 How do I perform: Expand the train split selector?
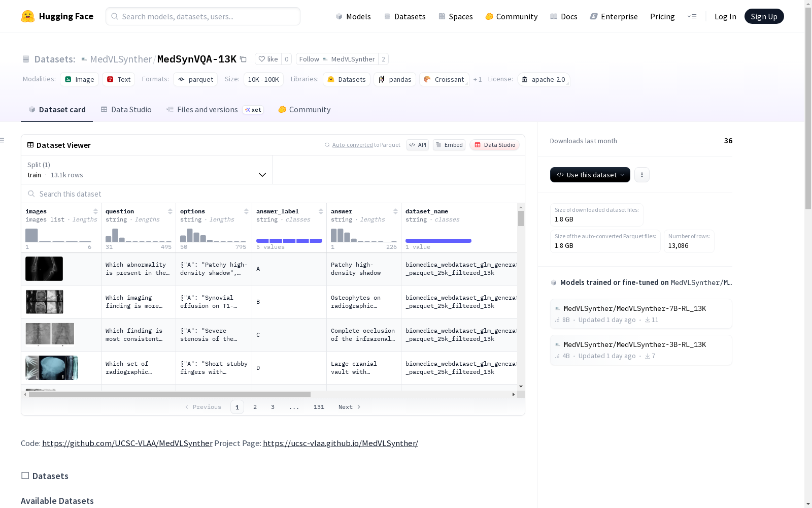coord(147,170)
